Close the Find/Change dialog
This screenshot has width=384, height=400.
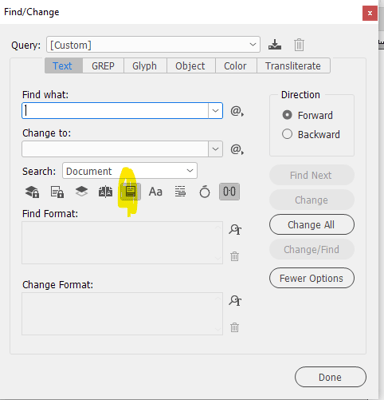click(x=370, y=13)
